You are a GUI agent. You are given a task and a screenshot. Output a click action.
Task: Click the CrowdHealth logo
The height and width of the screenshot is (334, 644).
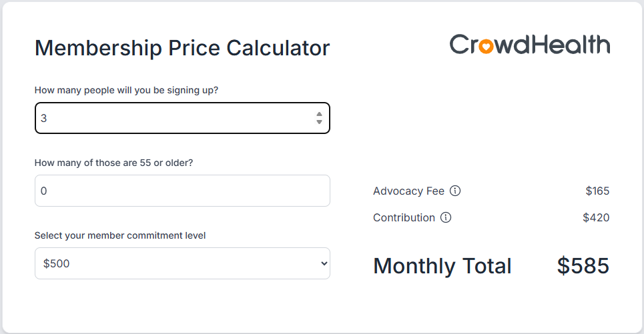[x=529, y=45]
